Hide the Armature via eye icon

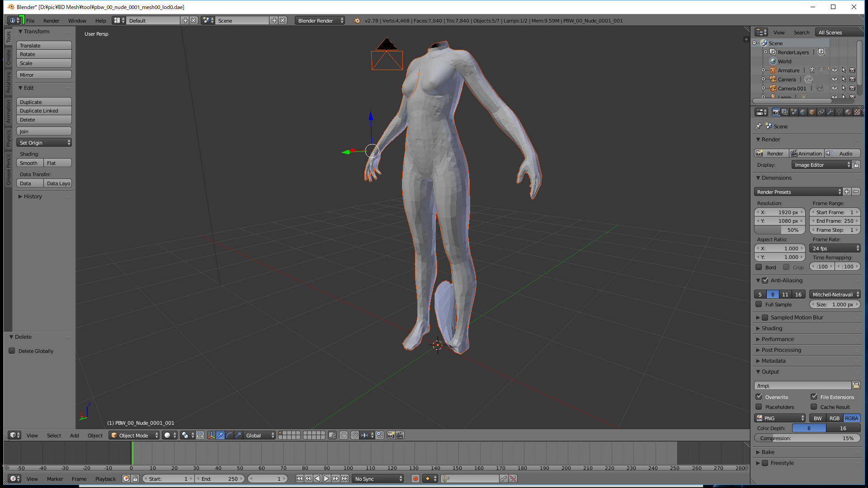835,70
